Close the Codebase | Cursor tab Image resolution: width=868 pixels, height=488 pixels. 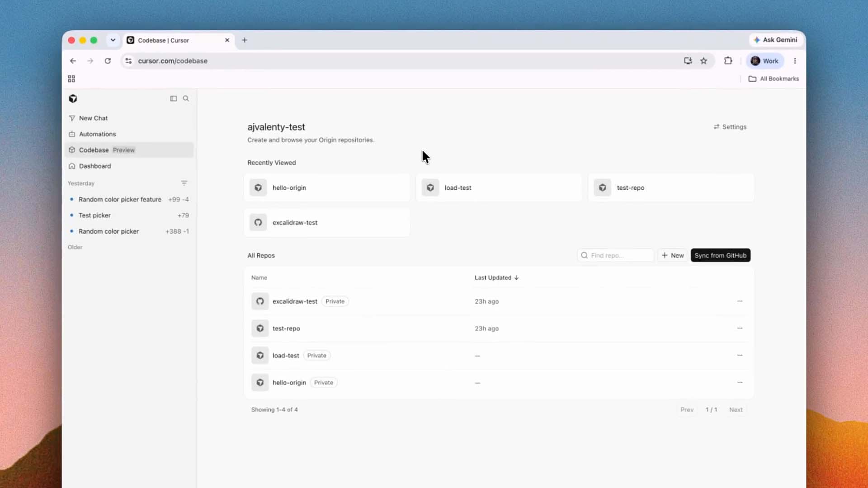[227, 40]
